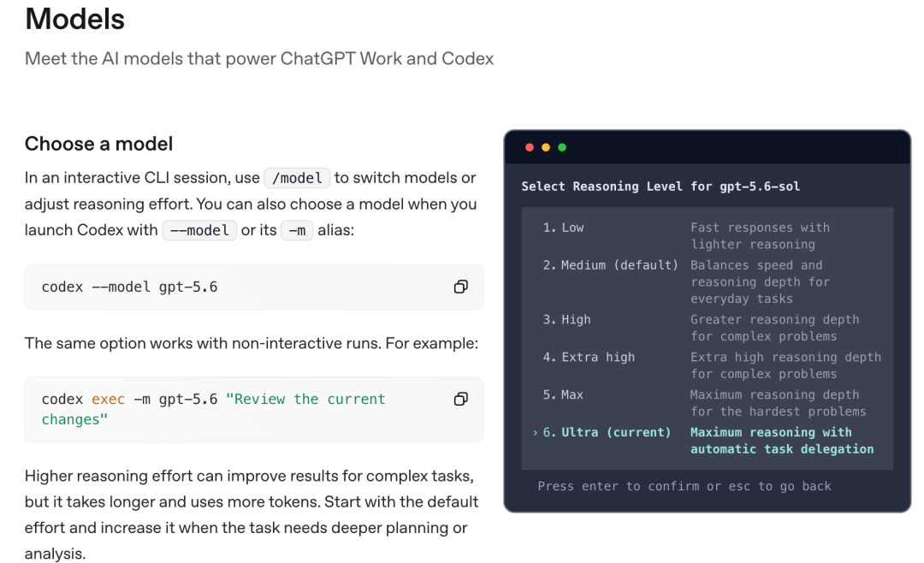The width and height of the screenshot is (924, 563).
Task: Click the arrow marker beside Ultra option
Action: click(535, 433)
